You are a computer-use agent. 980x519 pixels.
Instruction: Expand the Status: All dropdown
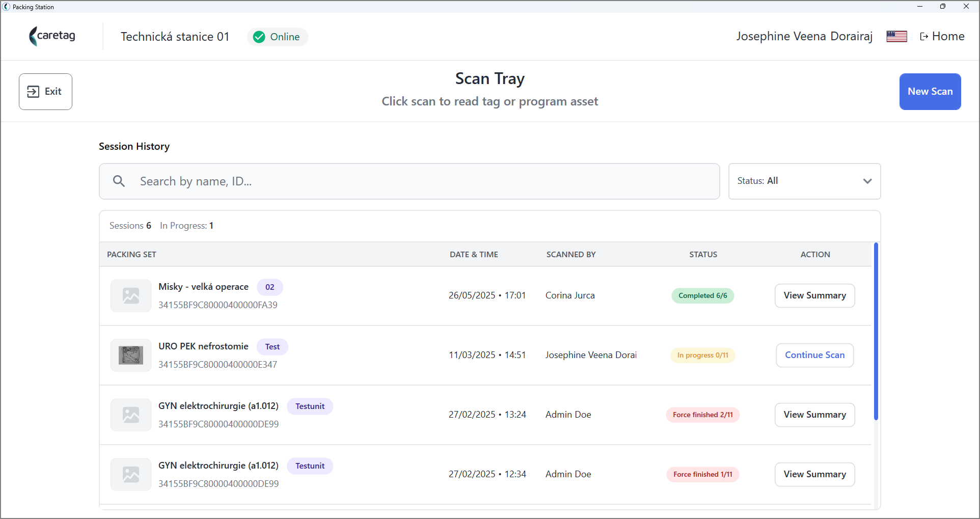pos(804,181)
